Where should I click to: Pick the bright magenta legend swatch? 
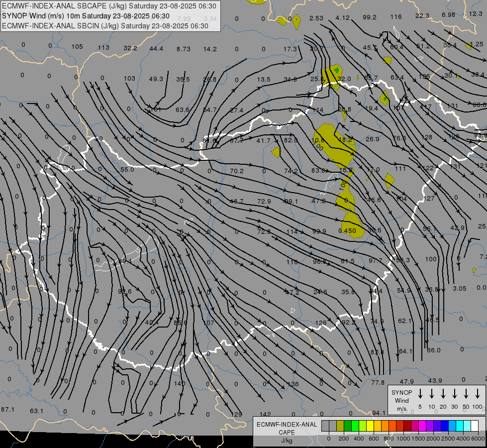(422, 426)
